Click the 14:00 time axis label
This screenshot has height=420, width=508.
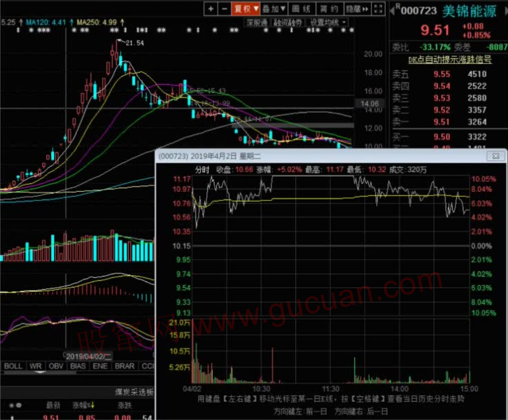tap(400, 388)
